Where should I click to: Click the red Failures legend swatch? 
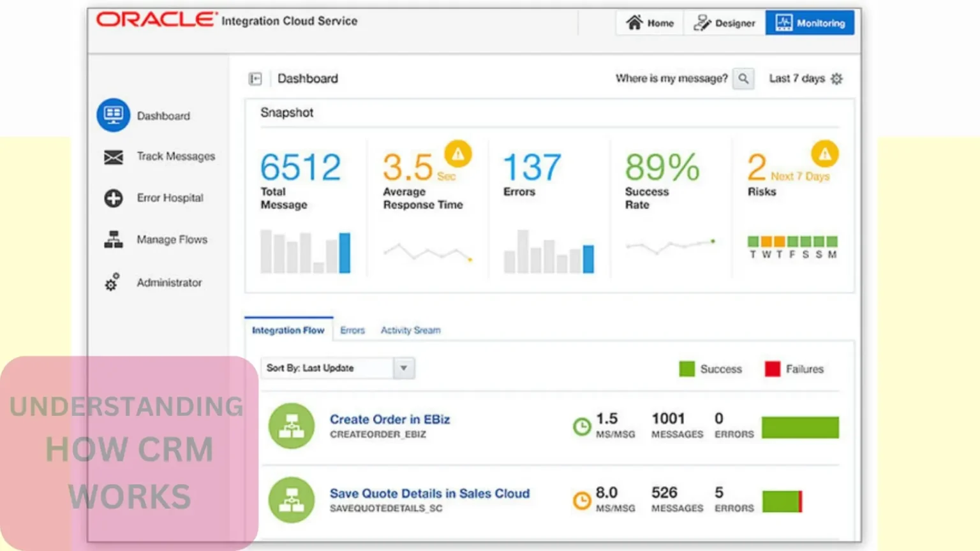[773, 369]
